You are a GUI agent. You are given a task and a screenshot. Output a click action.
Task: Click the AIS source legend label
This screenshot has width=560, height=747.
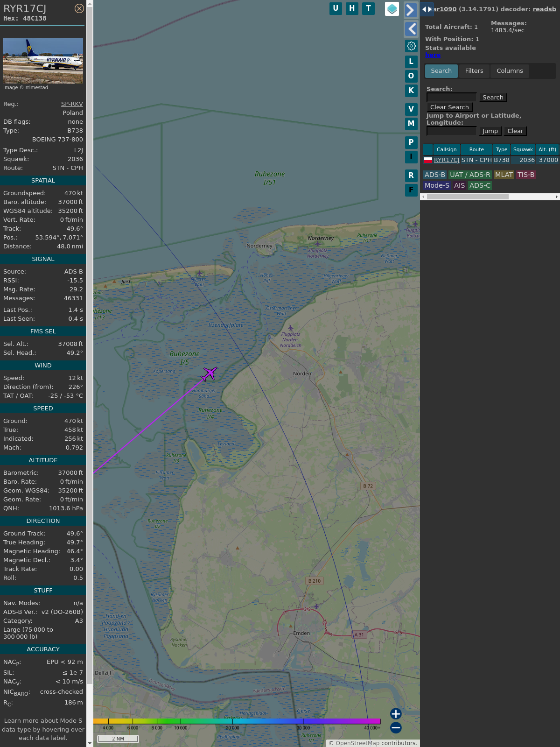coord(460,185)
